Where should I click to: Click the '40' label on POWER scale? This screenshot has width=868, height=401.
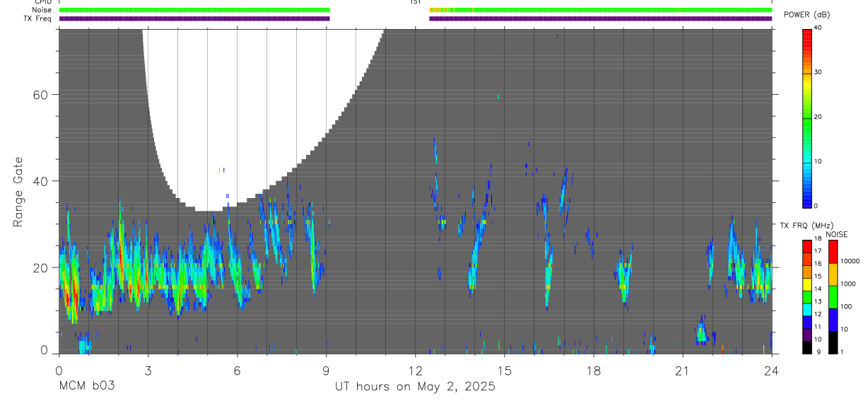click(x=819, y=28)
